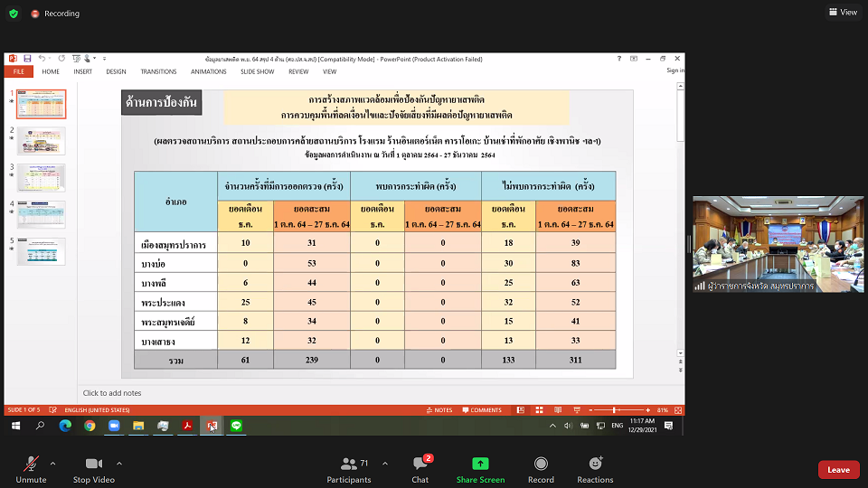
Task: Click the Redo arrow in Quick Access Toolbar
Action: [x=61, y=59]
